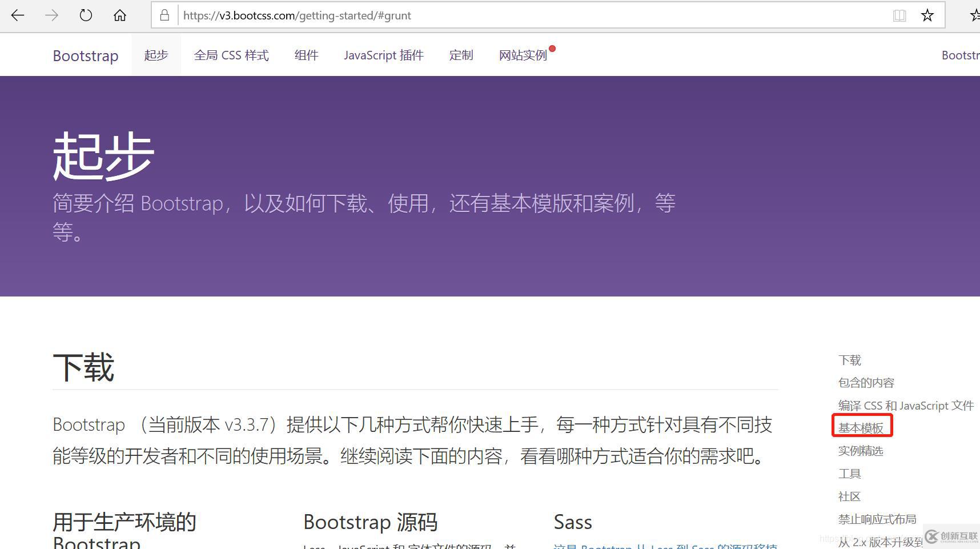Jump to 从 2.x 版本升级 sidebar link
This screenshot has height=549, width=980.
[880, 542]
